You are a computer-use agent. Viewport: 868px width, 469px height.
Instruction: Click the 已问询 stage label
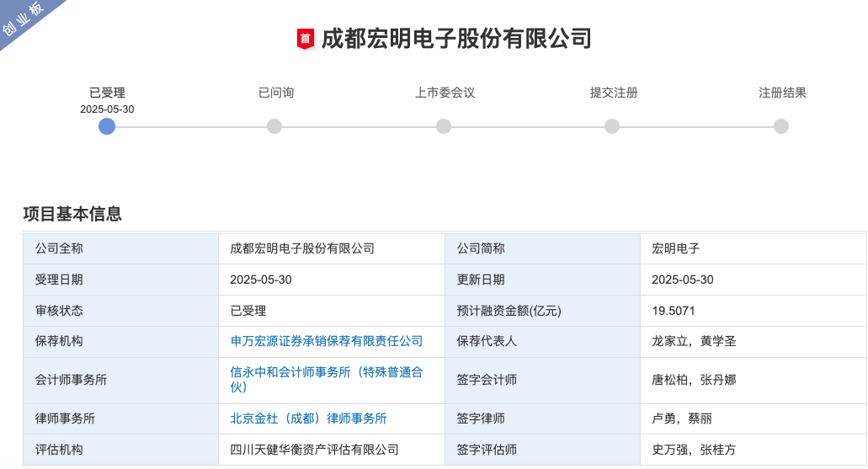point(275,93)
